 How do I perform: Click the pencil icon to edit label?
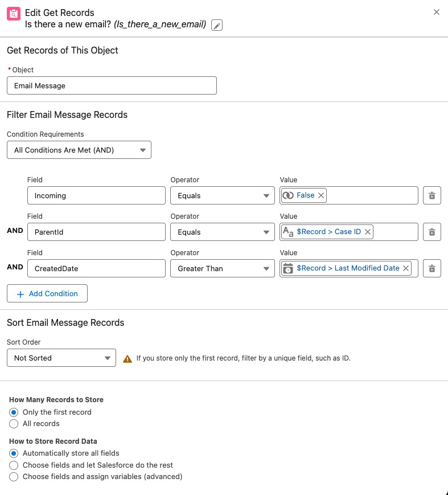click(217, 25)
